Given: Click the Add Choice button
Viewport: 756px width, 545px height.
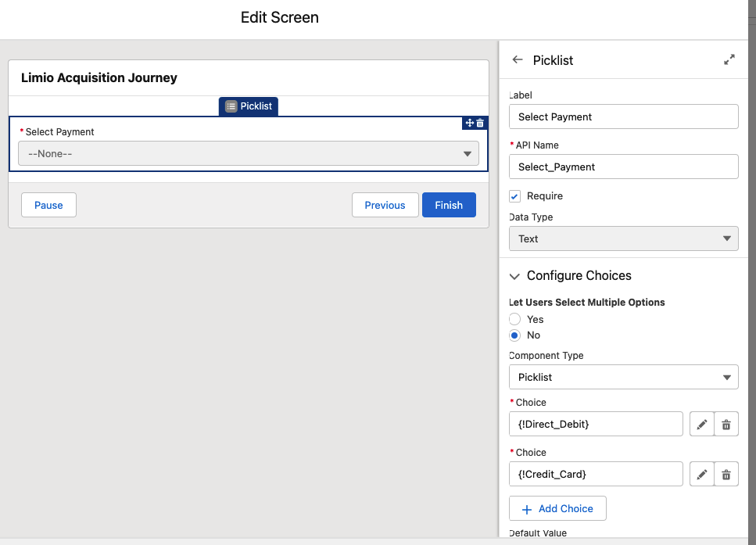Looking at the screenshot, I should [557, 508].
